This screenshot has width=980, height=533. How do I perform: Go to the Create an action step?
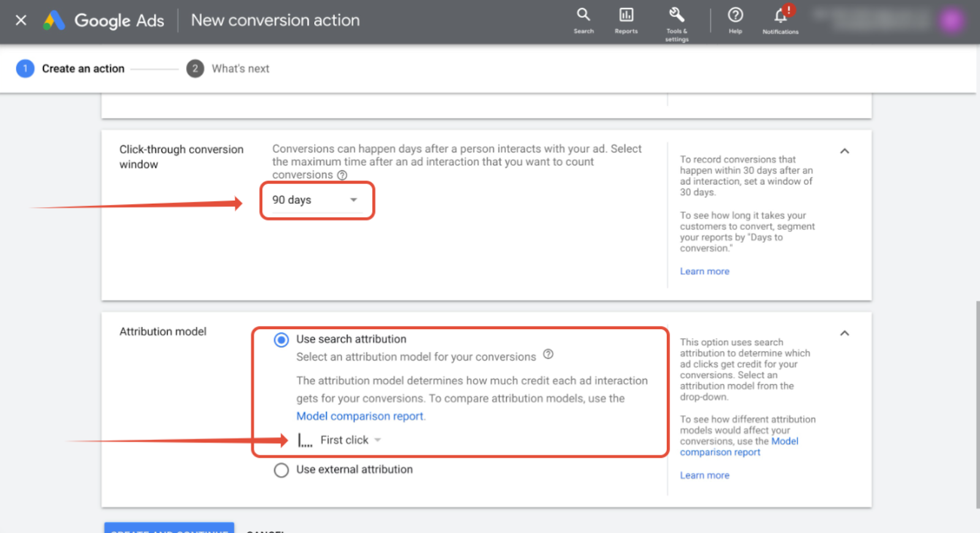[x=83, y=69]
